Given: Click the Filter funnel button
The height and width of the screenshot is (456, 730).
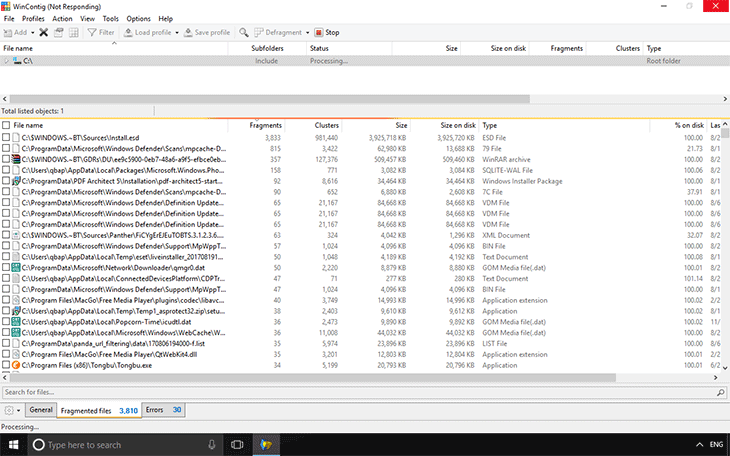Looking at the screenshot, I should pos(101,33).
